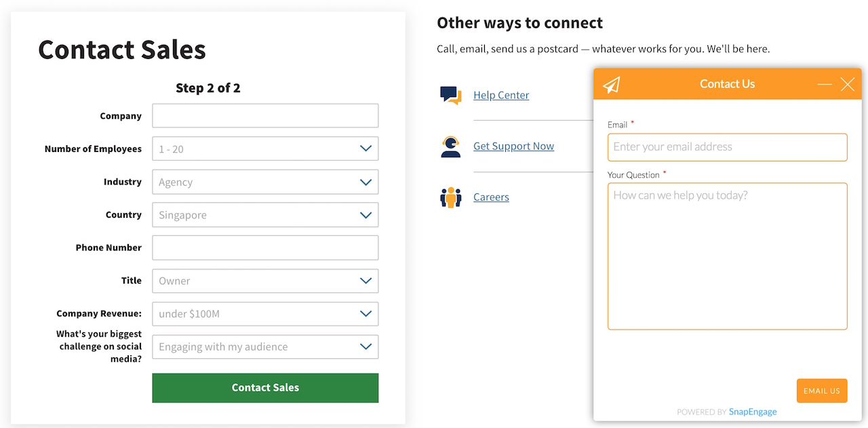Viewport: 868px width, 428px height.
Task: Open the Number of Employees dropdown
Action: point(265,149)
